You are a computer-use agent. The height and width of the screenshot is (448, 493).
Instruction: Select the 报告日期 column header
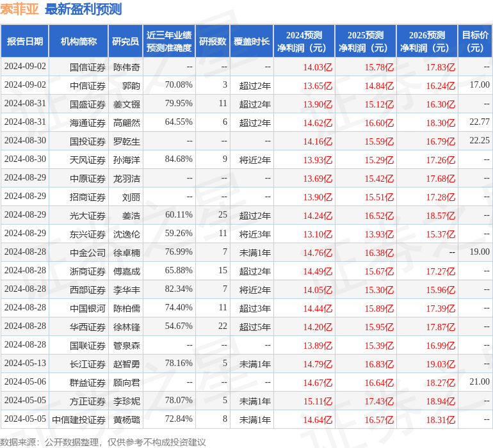click(25, 42)
